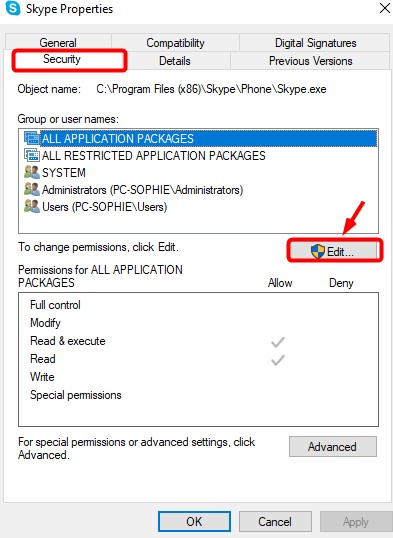Viewport: 393px width, 538px height.
Task: Click the Skype logo in title bar
Action: coord(13,8)
